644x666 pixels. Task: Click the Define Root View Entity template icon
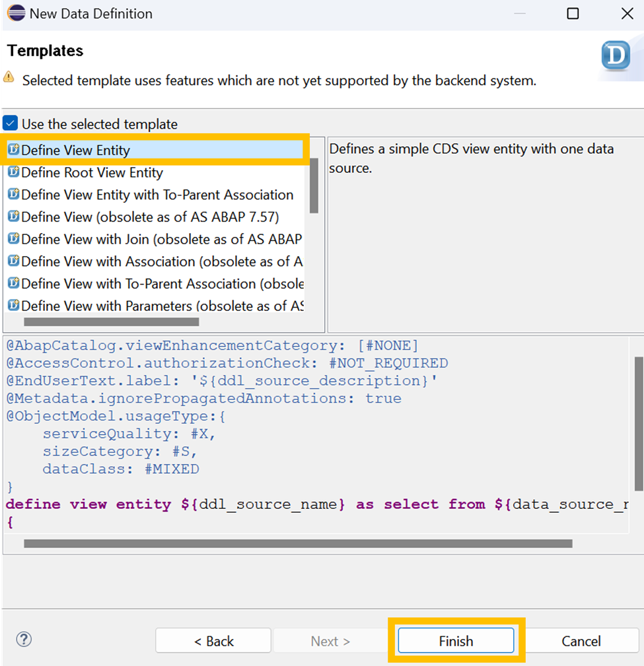[14, 172]
